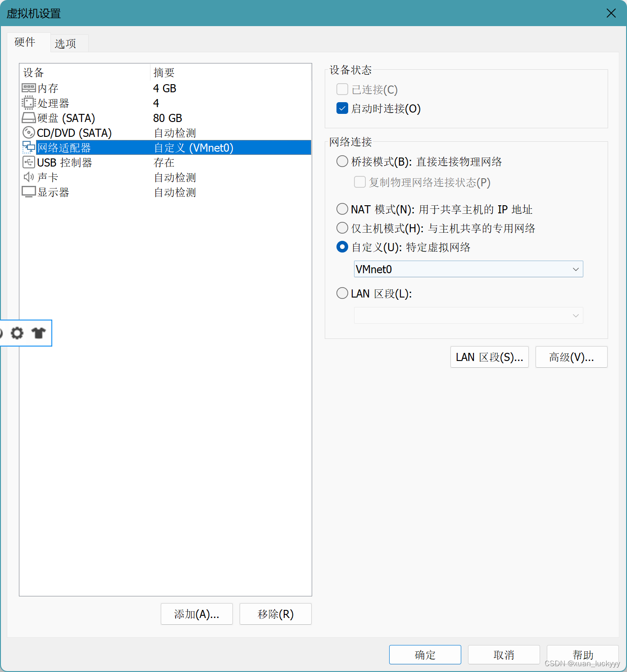Select the 声卡 sound card icon
This screenshot has height=672, width=627.
point(28,177)
